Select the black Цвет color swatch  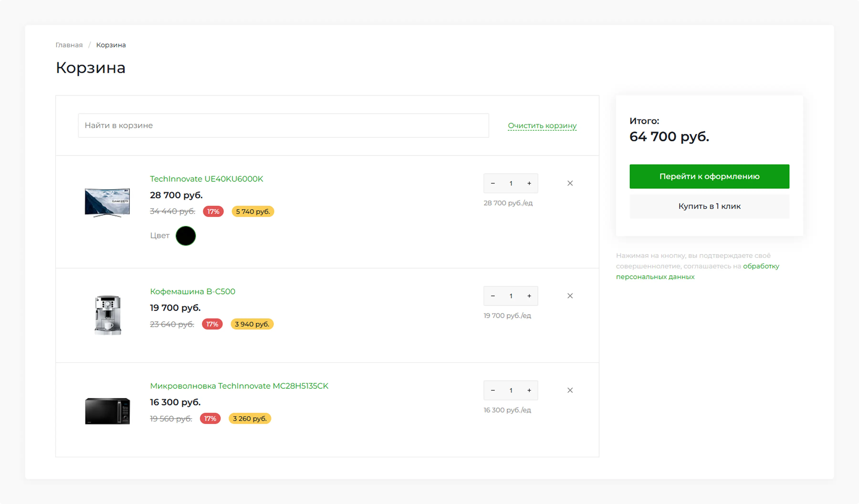[x=185, y=236]
